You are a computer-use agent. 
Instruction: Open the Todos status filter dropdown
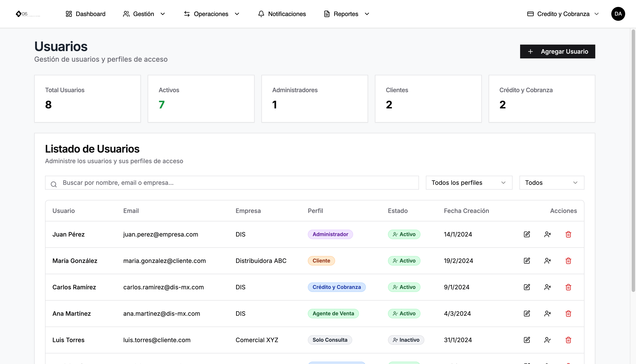pos(552,182)
